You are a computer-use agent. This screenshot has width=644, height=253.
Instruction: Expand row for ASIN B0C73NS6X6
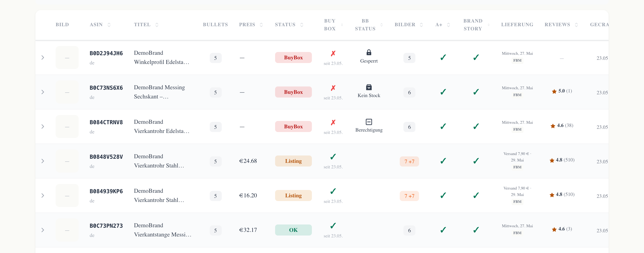43,92
